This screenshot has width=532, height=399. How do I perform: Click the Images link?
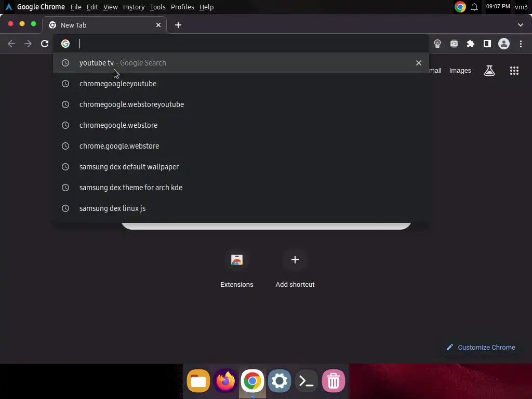(460, 71)
